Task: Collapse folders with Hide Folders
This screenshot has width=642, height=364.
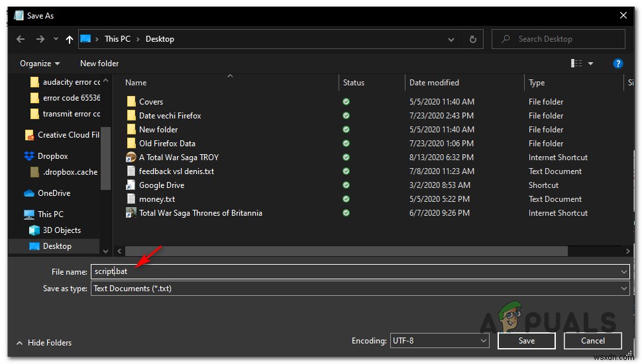Action: pos(44,343)
